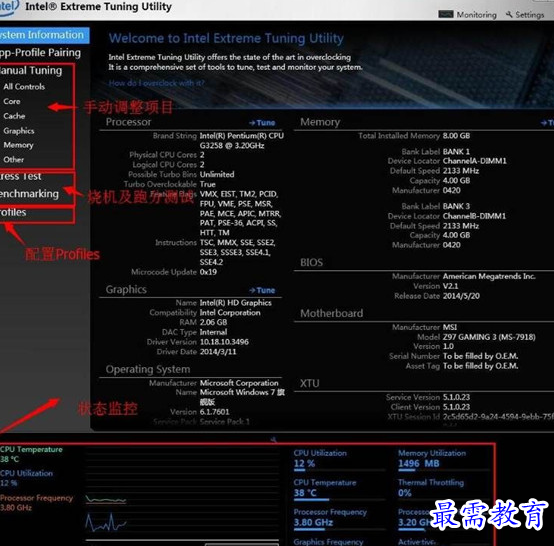Click the Brand String value Intel Pentium G3258
Image resolution: width=554 pixels, height=546 pixels.
tap(242, 141)
